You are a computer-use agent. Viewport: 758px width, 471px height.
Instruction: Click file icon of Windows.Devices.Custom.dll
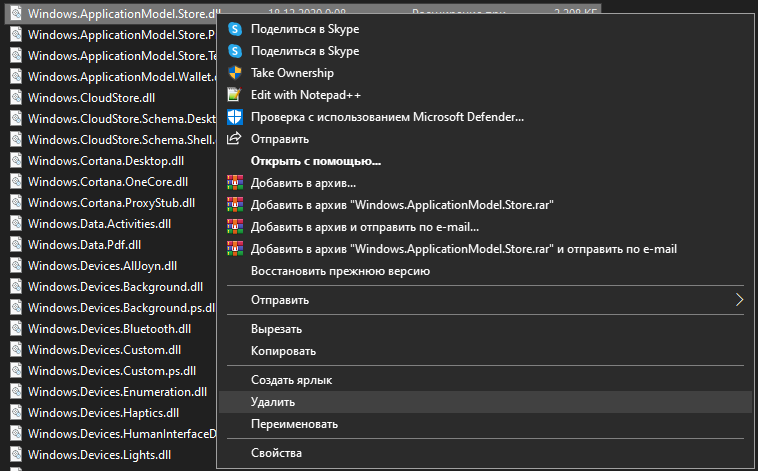(16, 350)
